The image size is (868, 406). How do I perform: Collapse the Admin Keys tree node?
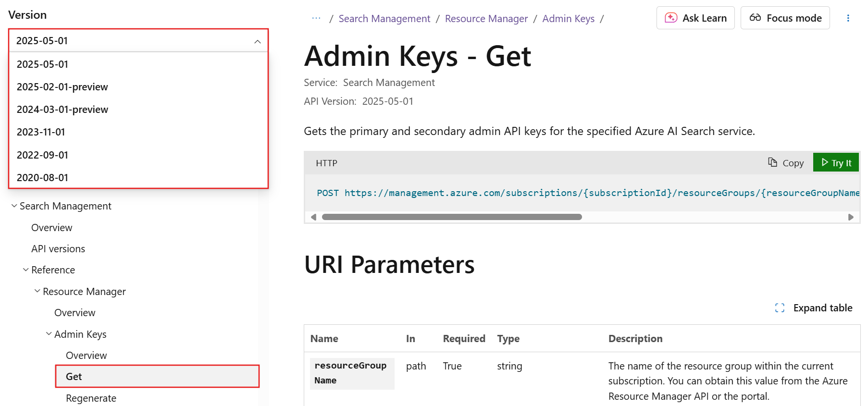pyautogui.click(x=49, y=334)
